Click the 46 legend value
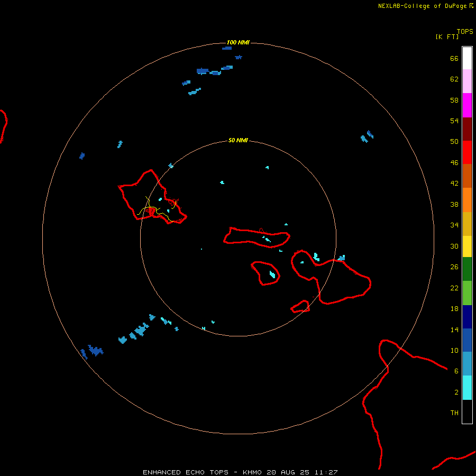 click(x=454, y=163)
